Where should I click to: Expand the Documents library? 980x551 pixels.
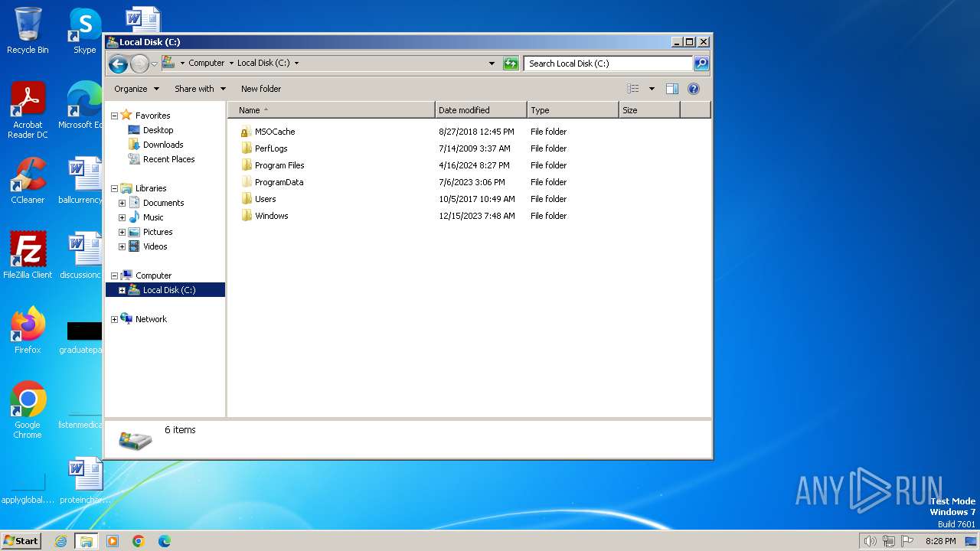122,203
